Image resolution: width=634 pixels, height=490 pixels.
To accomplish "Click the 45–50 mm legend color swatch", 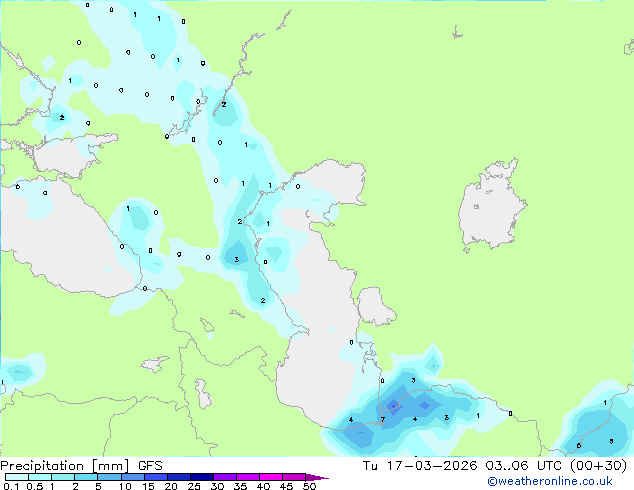I will point(294,477).
